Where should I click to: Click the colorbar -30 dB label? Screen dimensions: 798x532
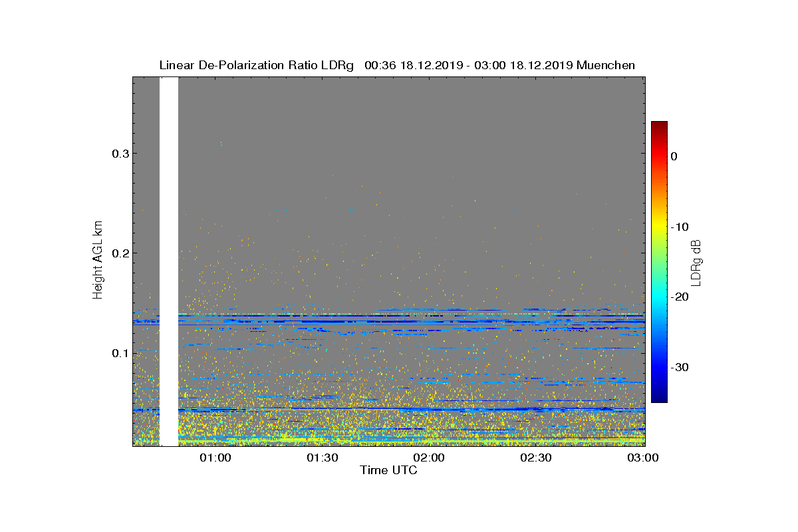[680, 368]
